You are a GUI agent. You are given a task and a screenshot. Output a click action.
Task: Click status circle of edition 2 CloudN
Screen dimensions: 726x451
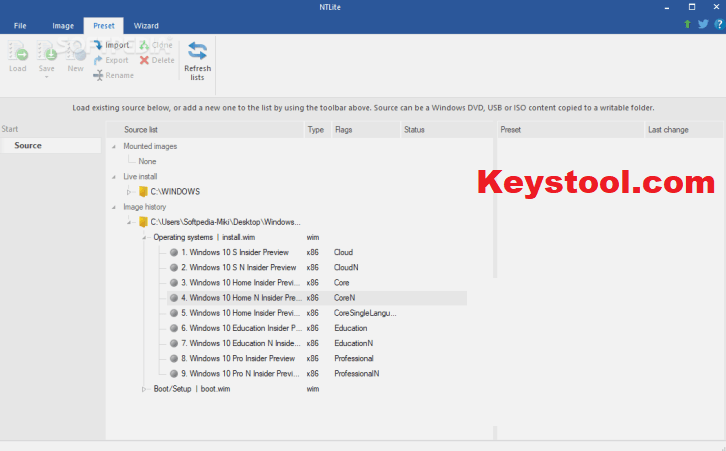174,268
